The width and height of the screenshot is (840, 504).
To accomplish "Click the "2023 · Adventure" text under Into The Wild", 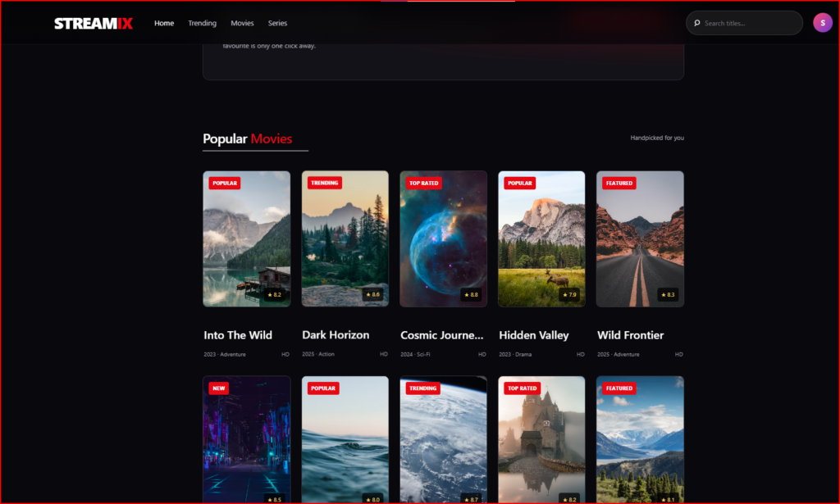I will (225, 354).
